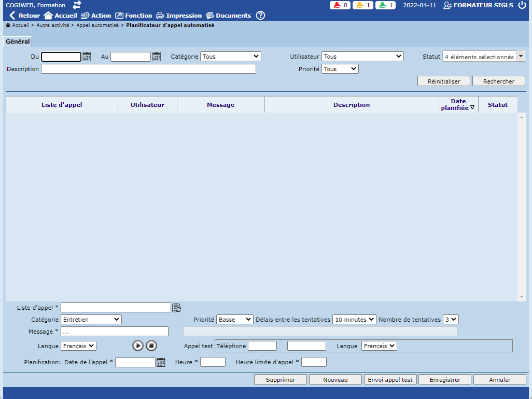Click the power logout icon
This screenshot has width=532, height=399.
(522, 5)
